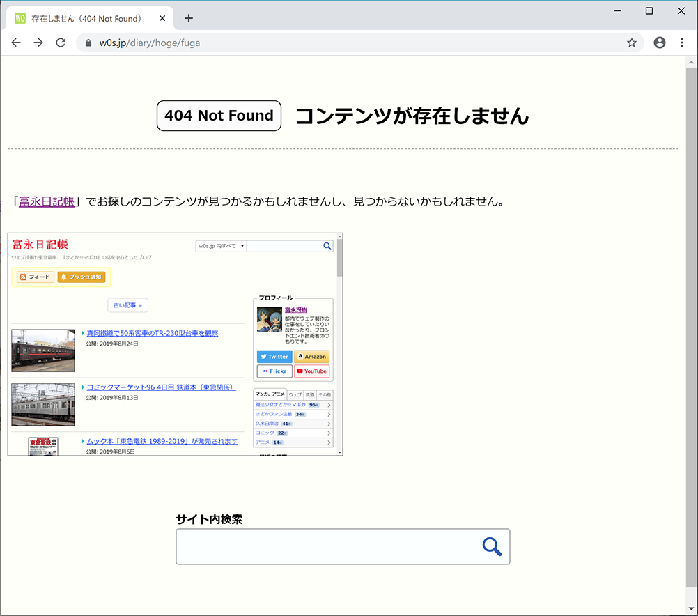Open the Chrome profile account icon
This screenshot has width=698, height=616.
click(659, 43)
